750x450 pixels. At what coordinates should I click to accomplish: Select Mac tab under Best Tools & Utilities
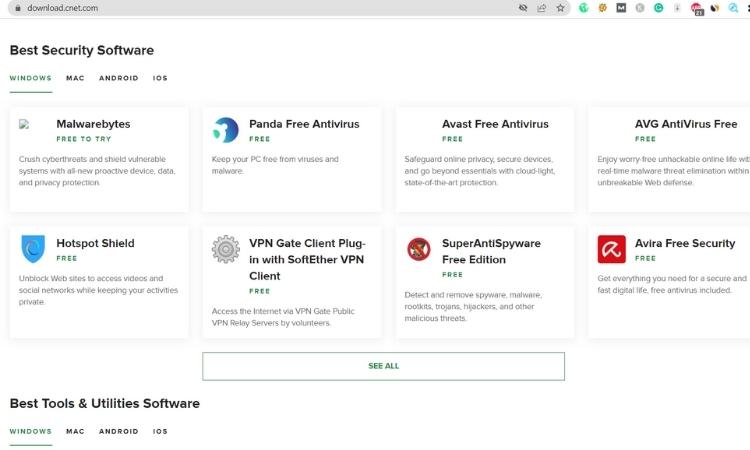(75, 431)
